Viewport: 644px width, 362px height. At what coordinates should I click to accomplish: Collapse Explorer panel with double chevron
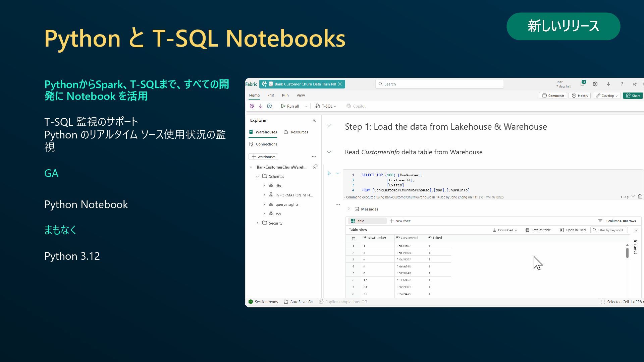(x=314, y=120)
